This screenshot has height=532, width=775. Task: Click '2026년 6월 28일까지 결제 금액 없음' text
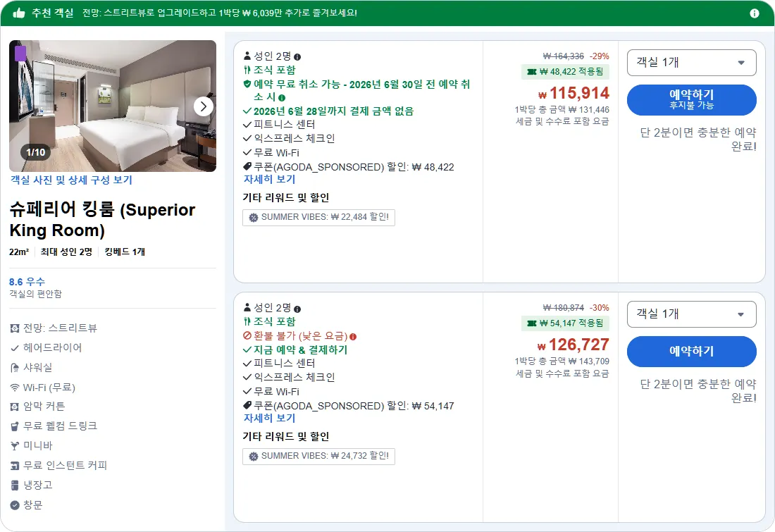tap(334, 111)
